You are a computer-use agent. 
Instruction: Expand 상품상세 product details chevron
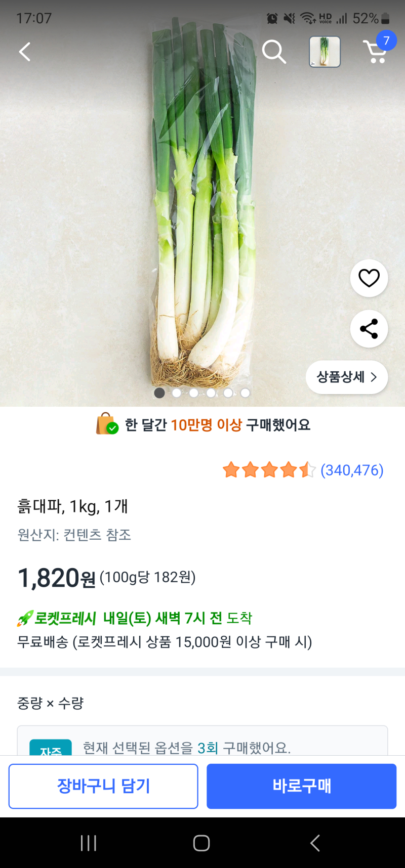pos(347,377)
